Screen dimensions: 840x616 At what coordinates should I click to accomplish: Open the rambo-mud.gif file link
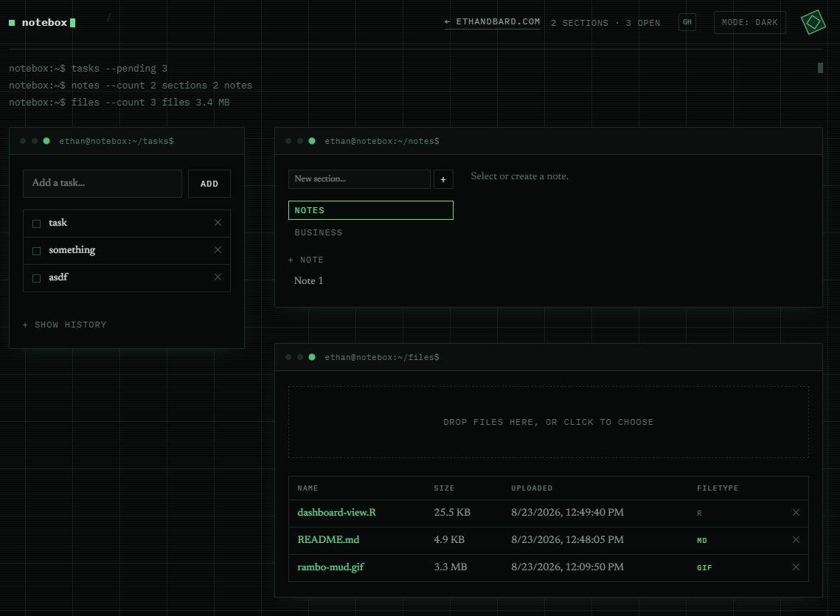click(330, 567)
